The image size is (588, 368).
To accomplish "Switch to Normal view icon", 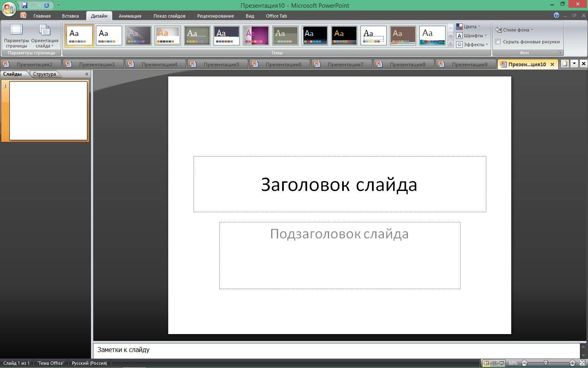I will tap(486, 363).
